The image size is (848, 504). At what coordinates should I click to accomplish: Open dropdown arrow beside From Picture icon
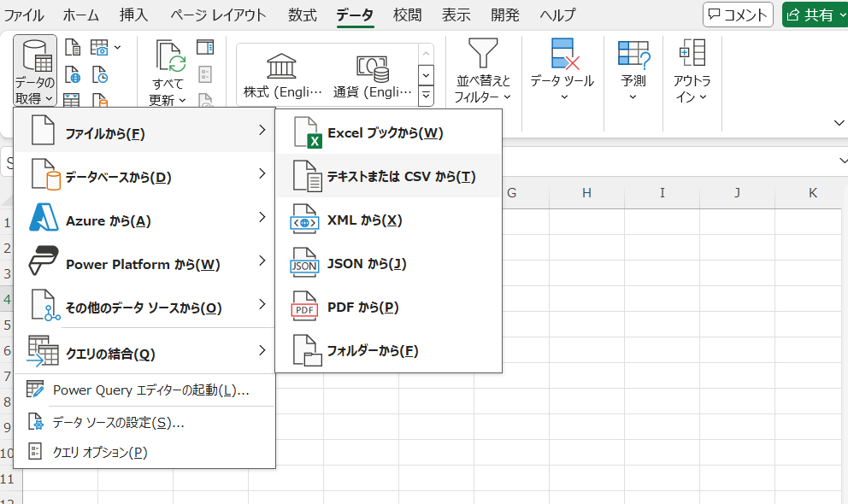pos(117,48)
